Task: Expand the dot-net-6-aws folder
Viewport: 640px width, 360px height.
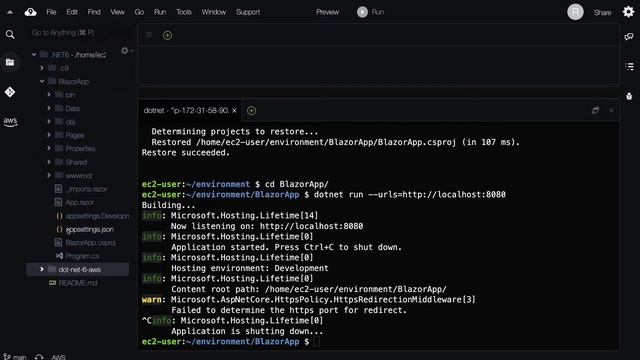Action: tap(42, 269)
